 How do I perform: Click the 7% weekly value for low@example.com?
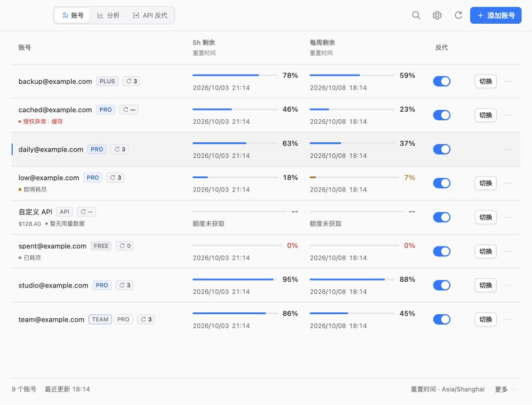point(409,177)
